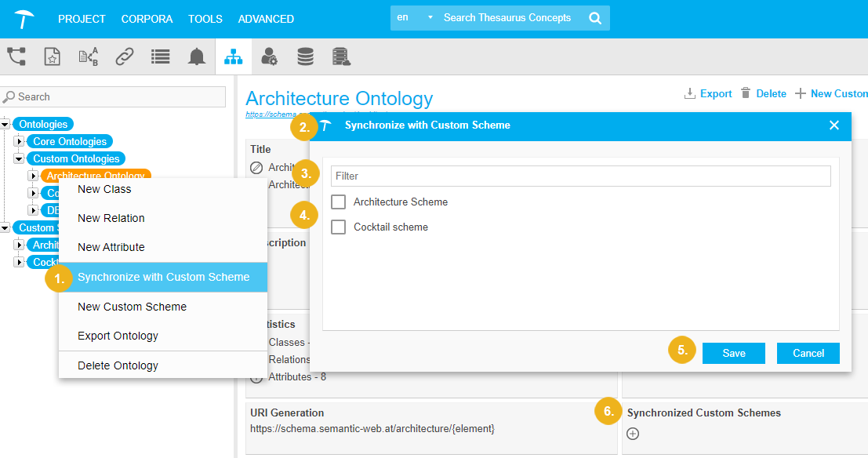Open the thesaurus hierarchy tree icon
Image resolution: width=868 pixels, height=458 pixels.
[16, 56]
